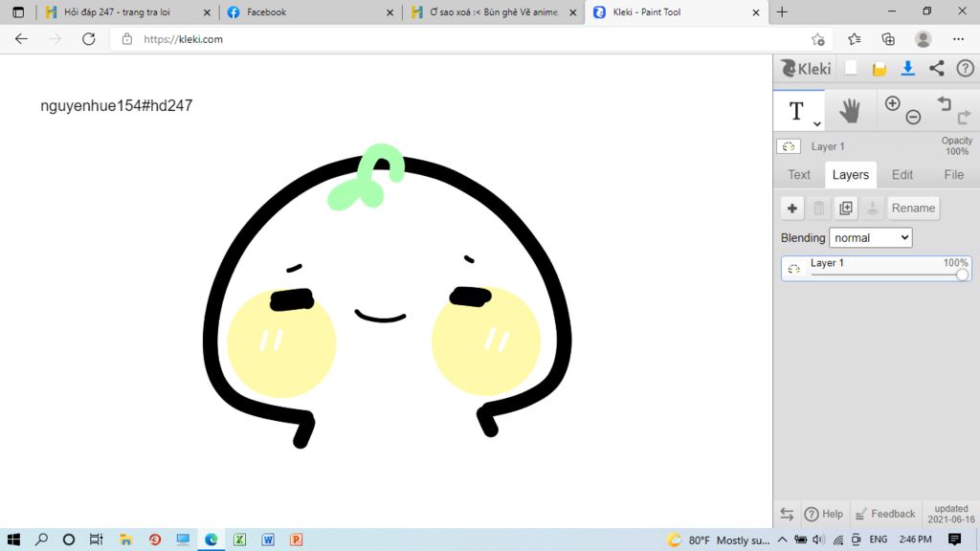The image size is (980, 551).
Task: Open Help link at panel bottom
Action: [824, 514]
